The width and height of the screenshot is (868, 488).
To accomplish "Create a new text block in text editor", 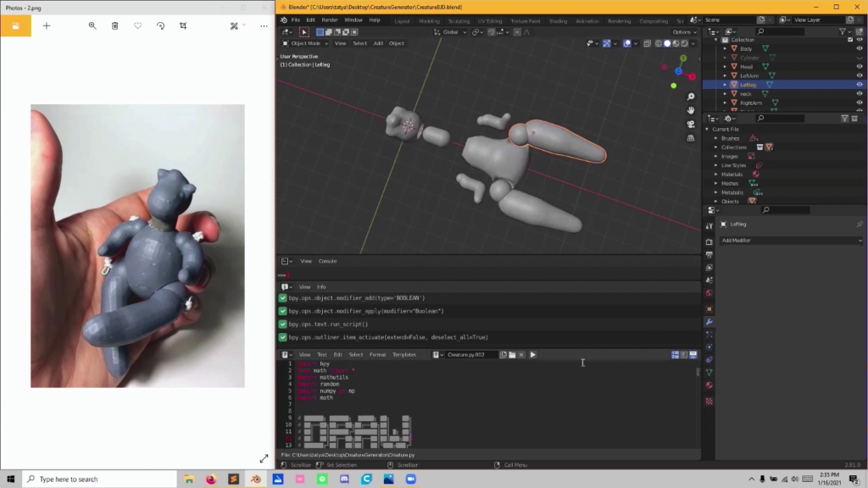I will click(x=504, y=355).
